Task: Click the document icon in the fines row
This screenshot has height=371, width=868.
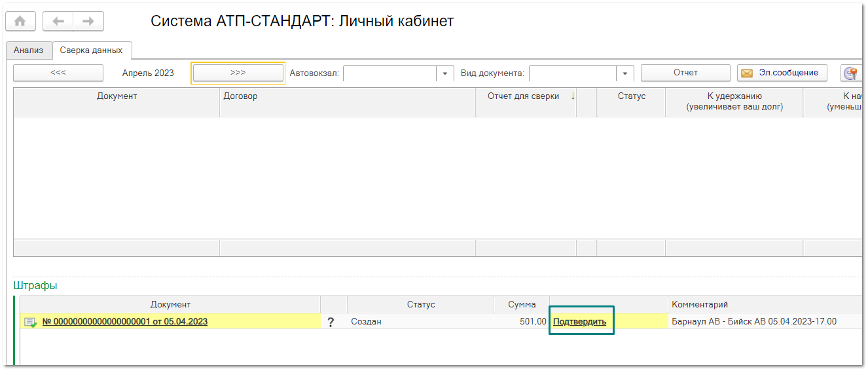Action: pyautogui.click(x=30, y=322)
